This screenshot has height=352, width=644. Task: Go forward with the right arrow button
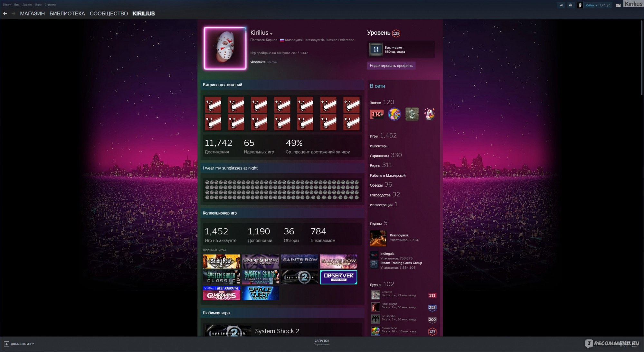pyautogui.click(x=13, y=14)
